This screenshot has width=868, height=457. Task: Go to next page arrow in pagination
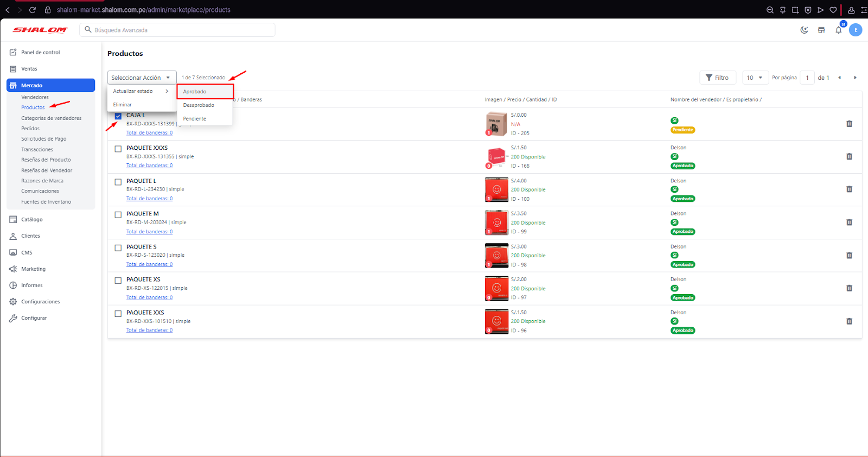855,78
